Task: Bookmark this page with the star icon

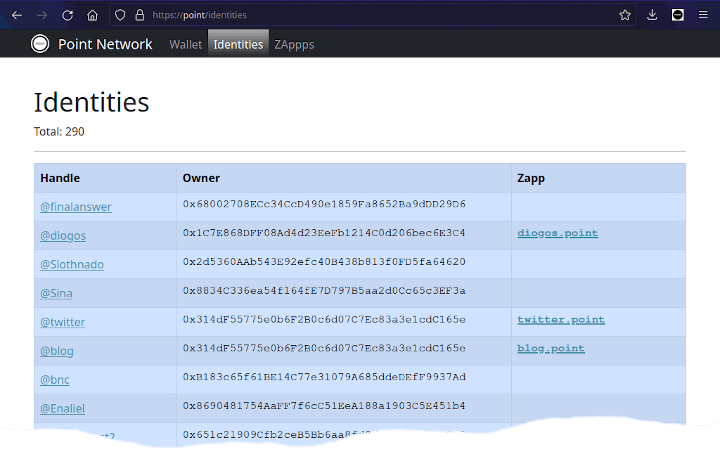Action: point(625,15)
